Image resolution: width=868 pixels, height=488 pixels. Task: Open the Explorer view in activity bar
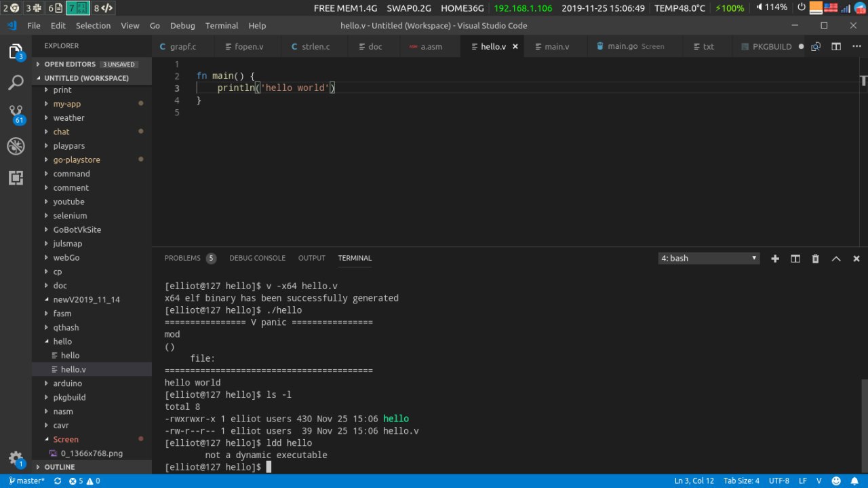pyautogui.click(x=15, y=52)
